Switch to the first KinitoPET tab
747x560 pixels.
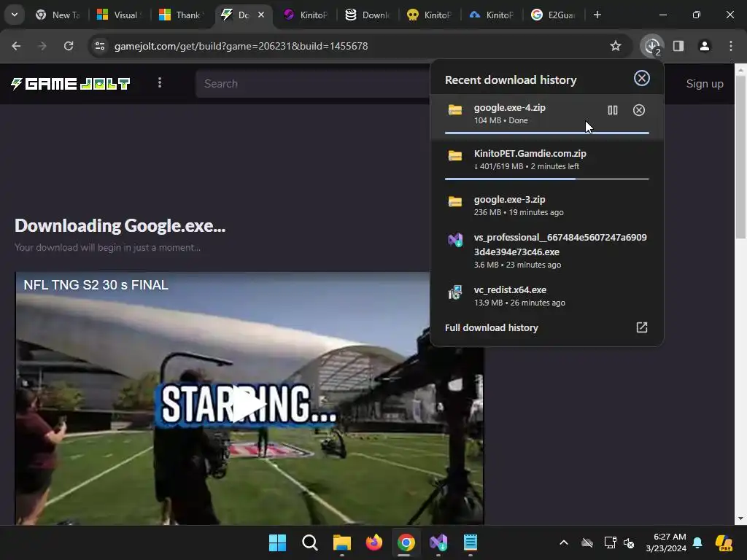pos(306,15)
